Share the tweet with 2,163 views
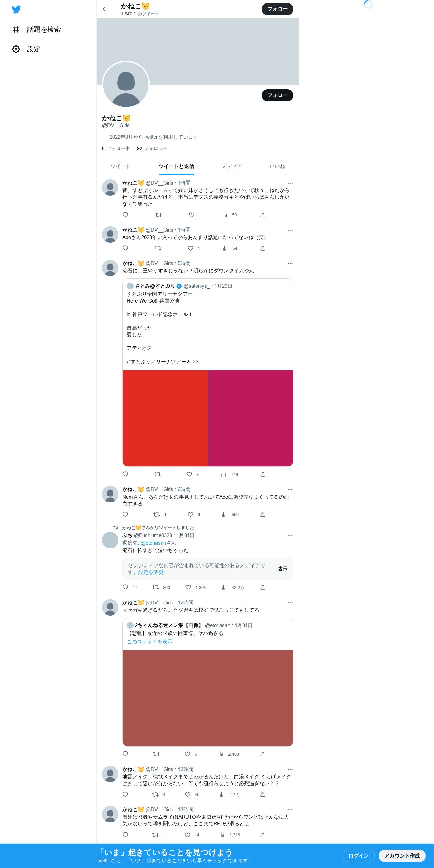 coord(263,754)
